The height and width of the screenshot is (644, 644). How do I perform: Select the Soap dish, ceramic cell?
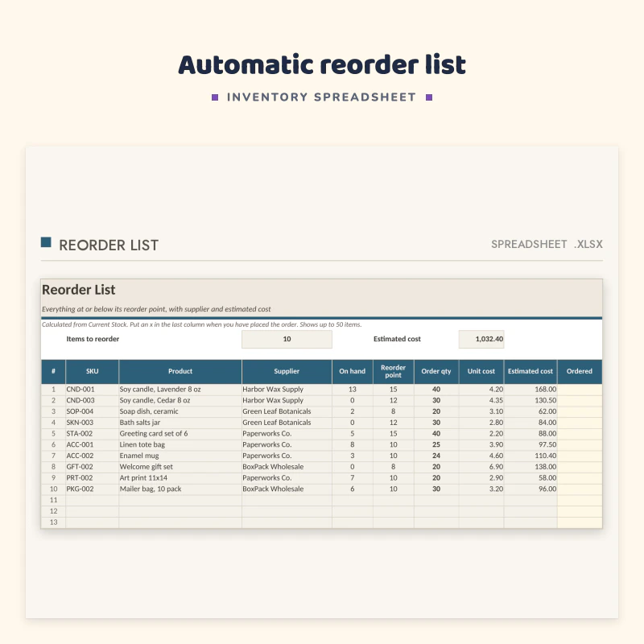[x=180, y=411]
